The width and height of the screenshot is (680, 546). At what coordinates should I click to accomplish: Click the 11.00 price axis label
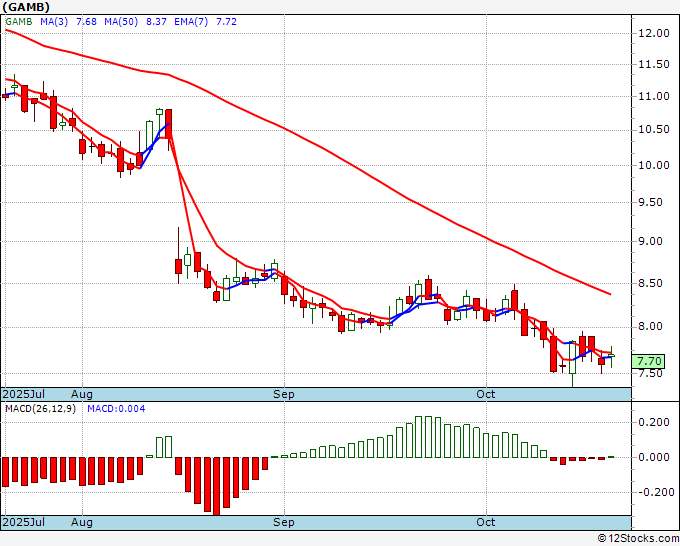(x=654, y=96)
